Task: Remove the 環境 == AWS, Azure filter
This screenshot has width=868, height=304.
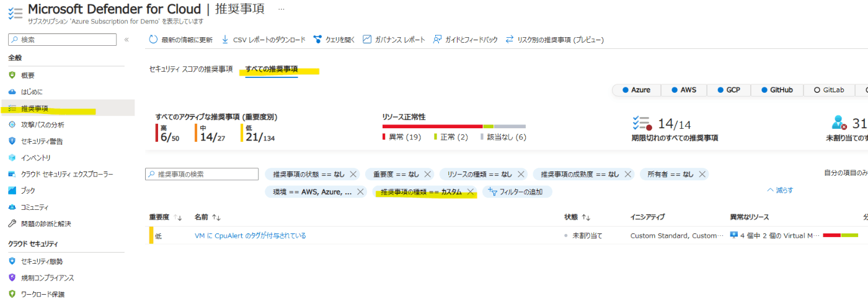Action: click(x=360, y=192)
